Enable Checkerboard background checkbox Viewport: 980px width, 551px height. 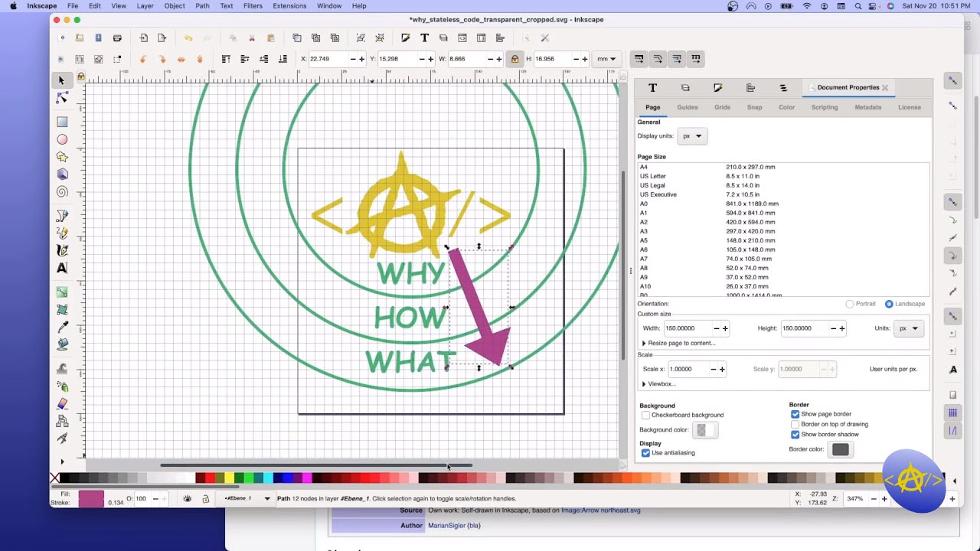point(645,415)
